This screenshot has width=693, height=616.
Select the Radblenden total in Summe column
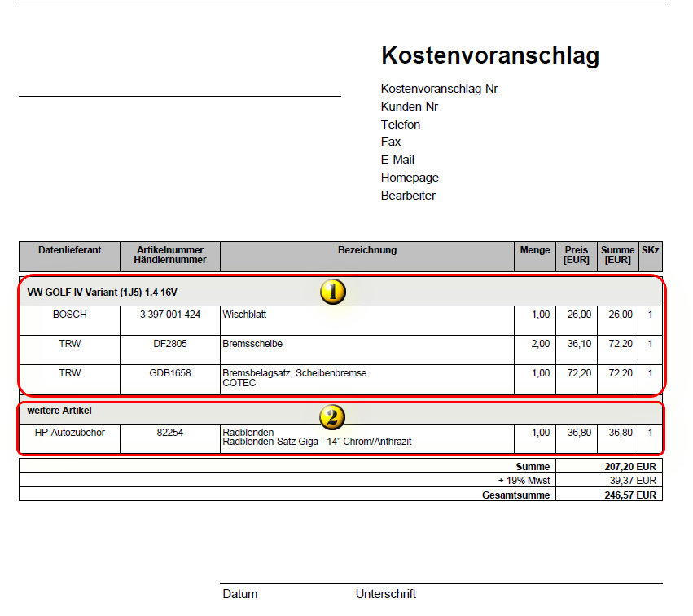(621, 433)
